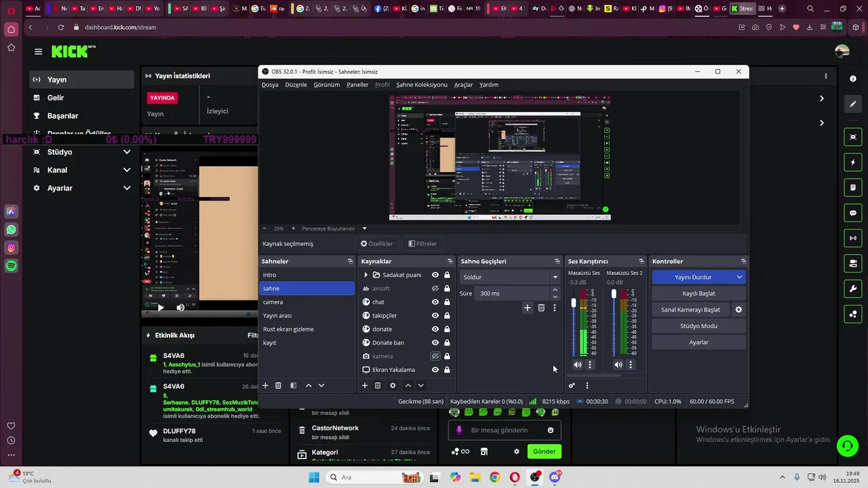This screenshot has height=488, width=868.
Task: Open scene filters icon in Sahneler toolbar
Action: [x=294, y=386]
